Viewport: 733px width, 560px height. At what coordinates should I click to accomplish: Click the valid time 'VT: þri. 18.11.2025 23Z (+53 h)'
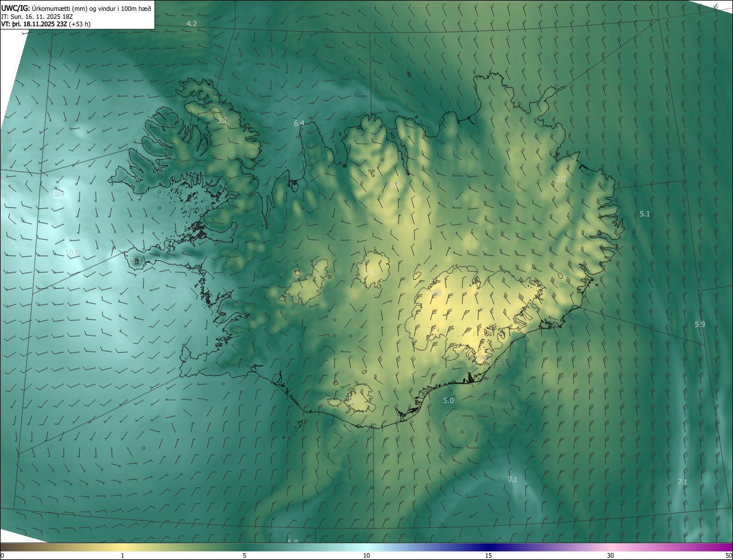pos(46,24)
